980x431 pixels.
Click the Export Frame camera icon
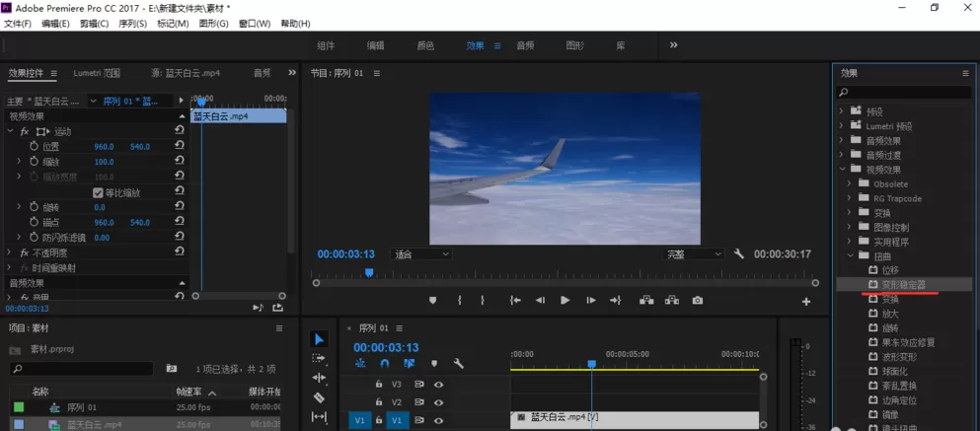(698, 301)
